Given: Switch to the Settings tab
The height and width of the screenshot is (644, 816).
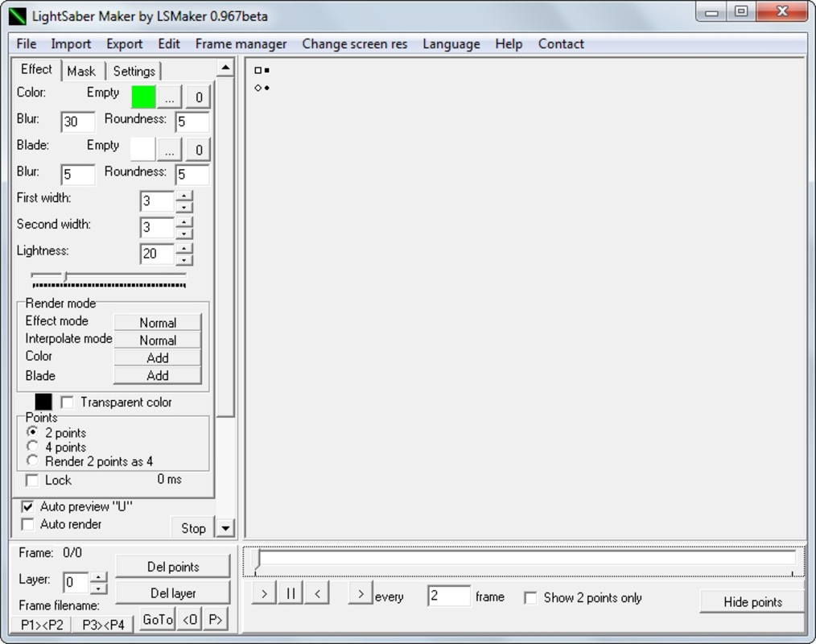Looking at the screenshot, I should pyautogui.click(x=134, y=72).
